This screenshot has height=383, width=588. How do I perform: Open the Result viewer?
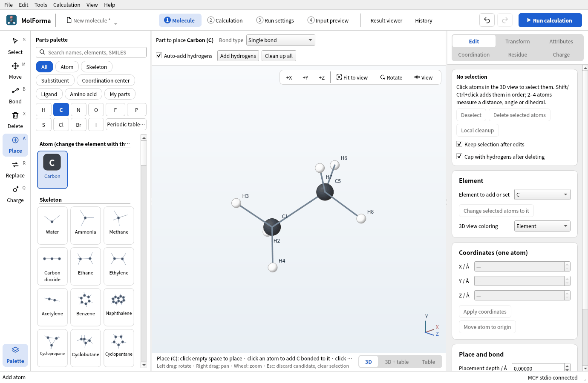386,20
